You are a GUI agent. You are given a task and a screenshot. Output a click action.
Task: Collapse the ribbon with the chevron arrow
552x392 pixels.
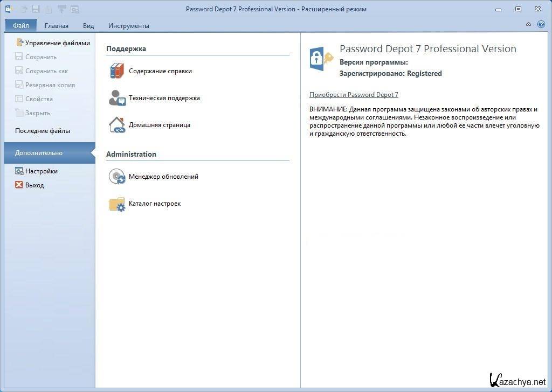[x=528, y=25]
